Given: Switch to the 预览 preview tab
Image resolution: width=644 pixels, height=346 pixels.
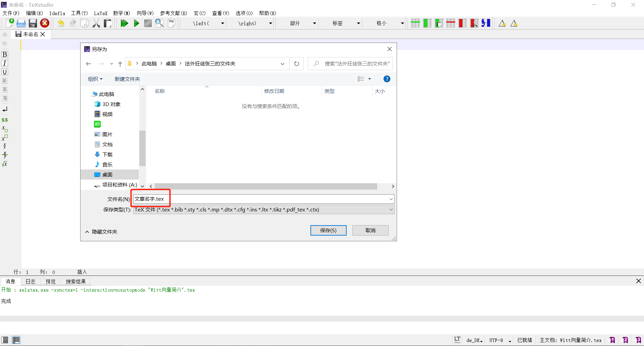Looking at the screenshot, I should (x=51, y=282).
